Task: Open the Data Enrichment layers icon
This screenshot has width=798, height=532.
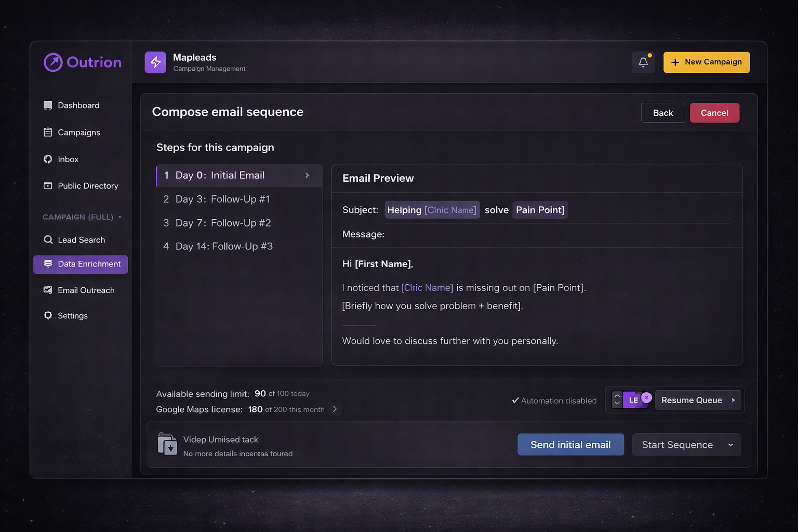Action: [48, 264]
